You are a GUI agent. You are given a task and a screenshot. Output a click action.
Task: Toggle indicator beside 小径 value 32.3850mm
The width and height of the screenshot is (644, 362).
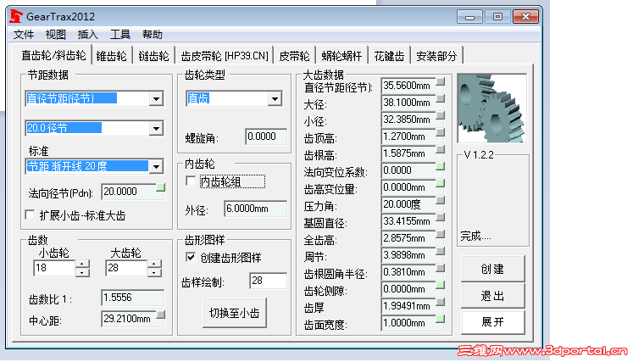pyautogui.click(x=441, y=115)
